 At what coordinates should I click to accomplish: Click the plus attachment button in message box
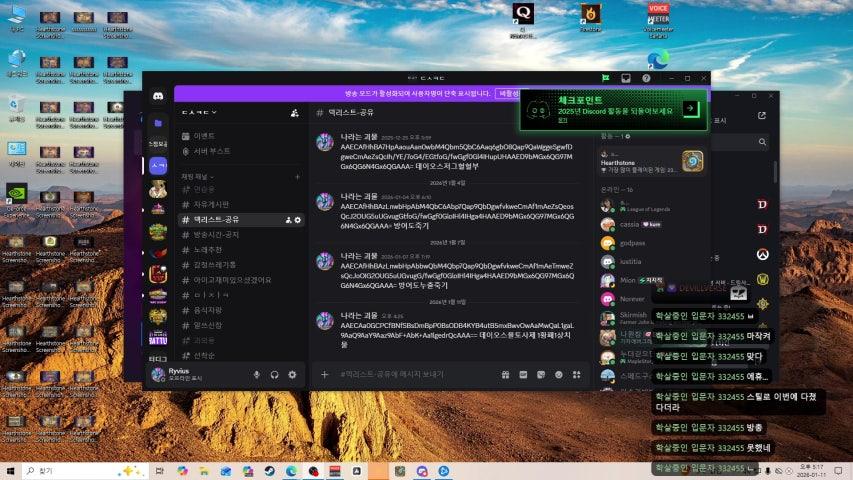(324, 374)
